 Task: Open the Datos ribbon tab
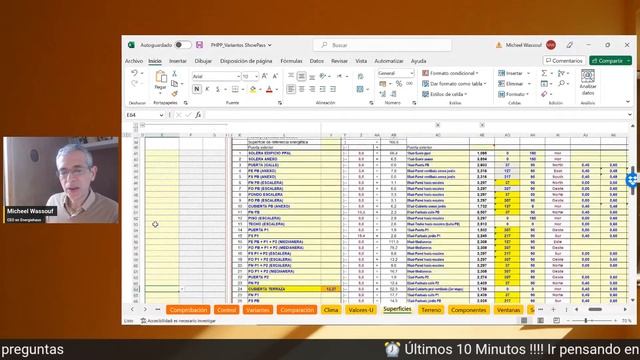(316, 61)
